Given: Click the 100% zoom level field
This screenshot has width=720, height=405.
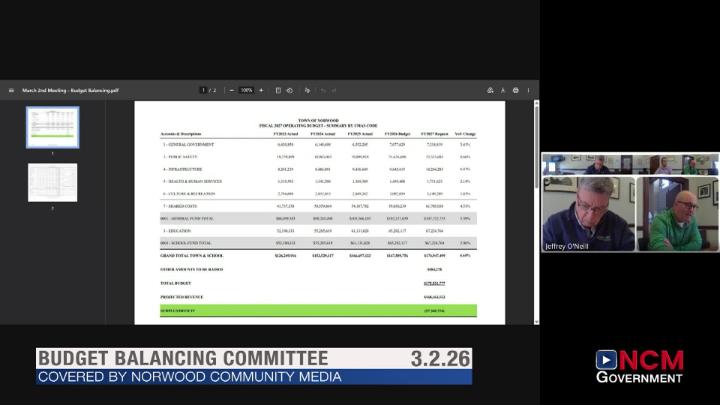Looking at the screenshot, I should coord(247,90).
